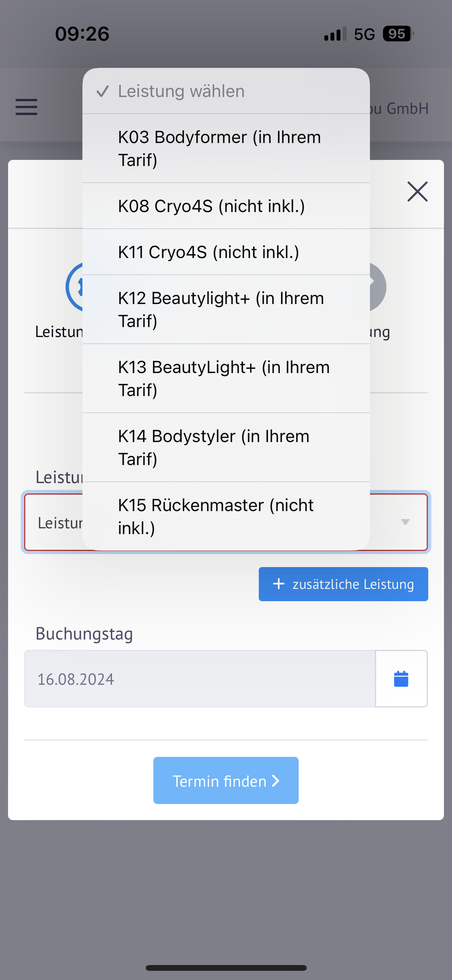Click the chevron on Termin finden
Screen dimensions: 452x980
pos(276,781)
